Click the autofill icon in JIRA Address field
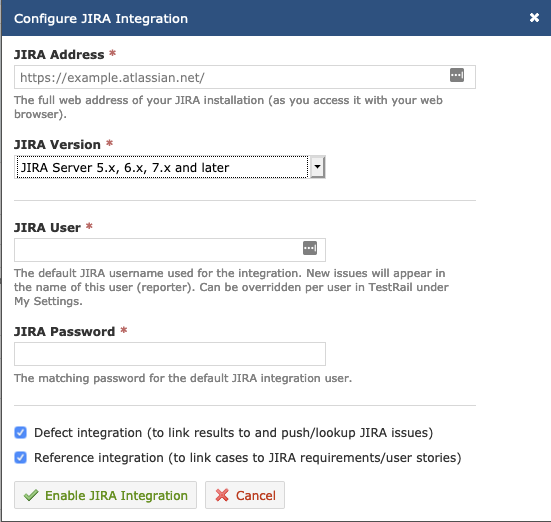This screenshot has width=551, height=522. pos(457,75)
